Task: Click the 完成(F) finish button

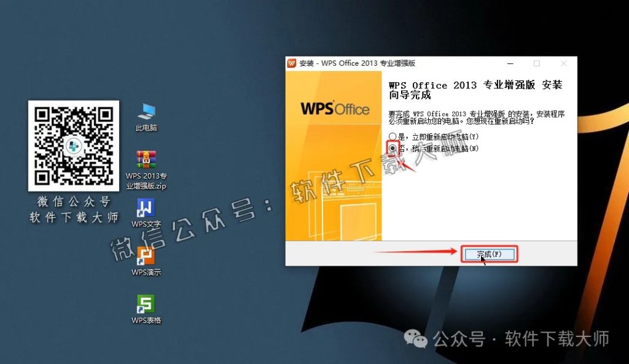Action: coord(490,254)
